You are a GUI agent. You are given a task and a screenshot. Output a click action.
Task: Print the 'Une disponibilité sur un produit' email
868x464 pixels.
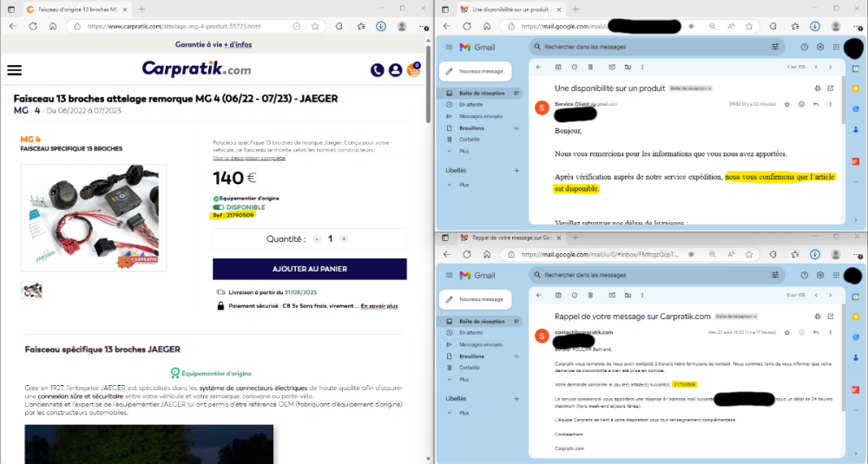click(x=818, y=88)
